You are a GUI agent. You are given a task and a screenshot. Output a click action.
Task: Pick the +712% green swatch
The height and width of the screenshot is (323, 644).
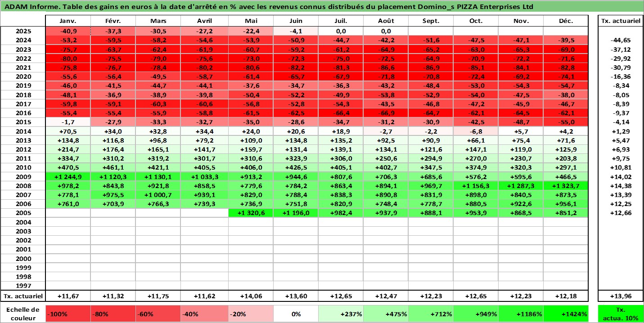430,314
